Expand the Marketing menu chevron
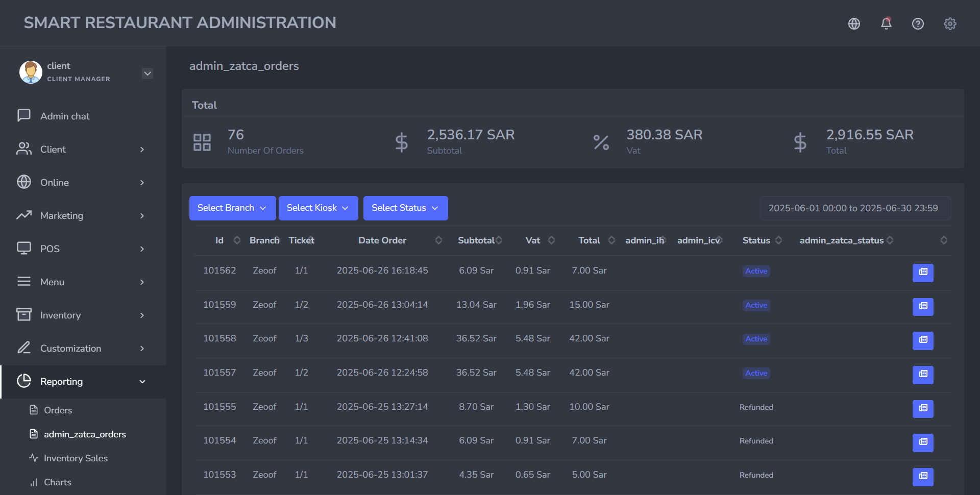Image resolution: width=980 pixels, height=495 pixels. (x=142, y=216)
